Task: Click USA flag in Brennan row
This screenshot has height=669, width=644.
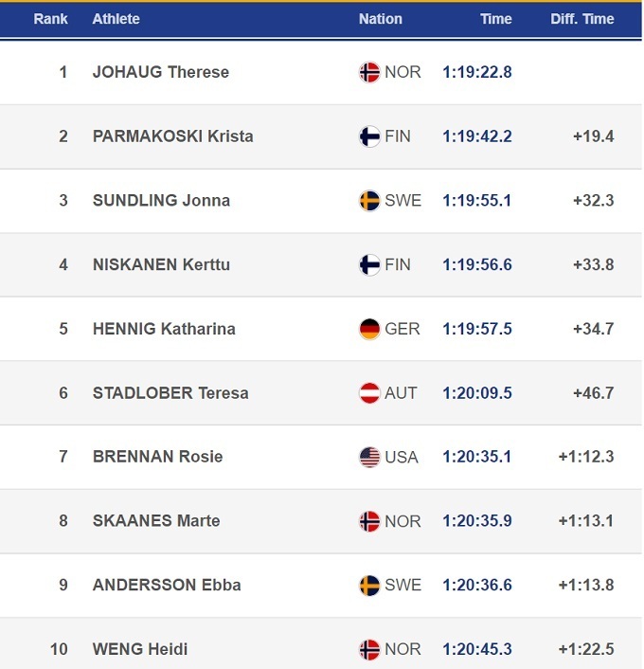Action: tap(369, 457)
